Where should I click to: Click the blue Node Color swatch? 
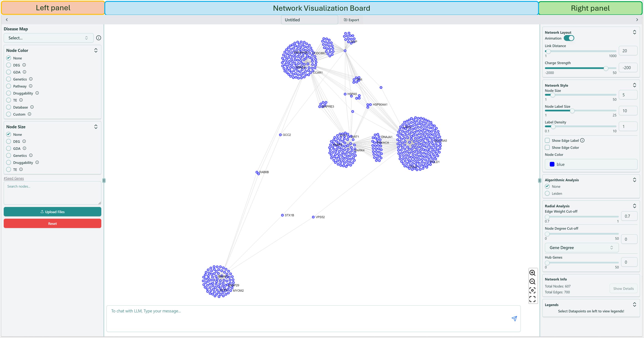[552, 164]
